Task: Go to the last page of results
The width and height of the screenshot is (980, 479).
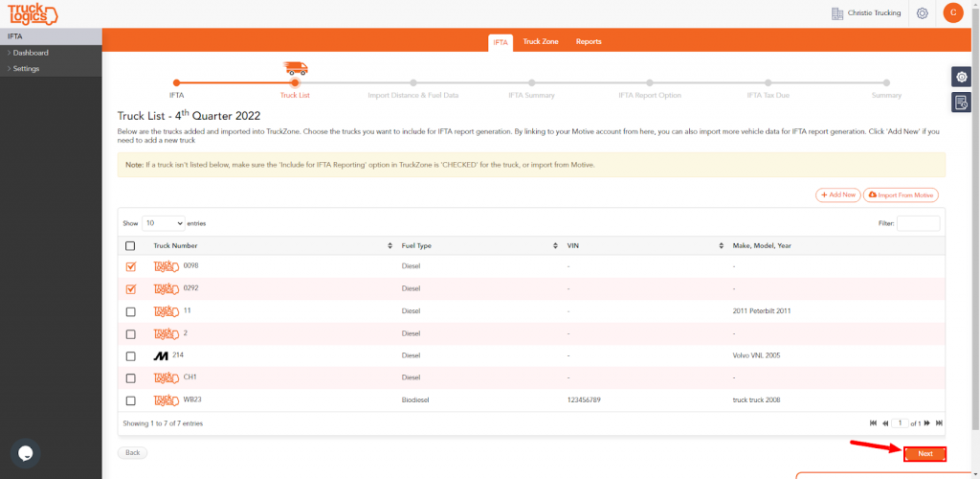Action: [939, 423]
